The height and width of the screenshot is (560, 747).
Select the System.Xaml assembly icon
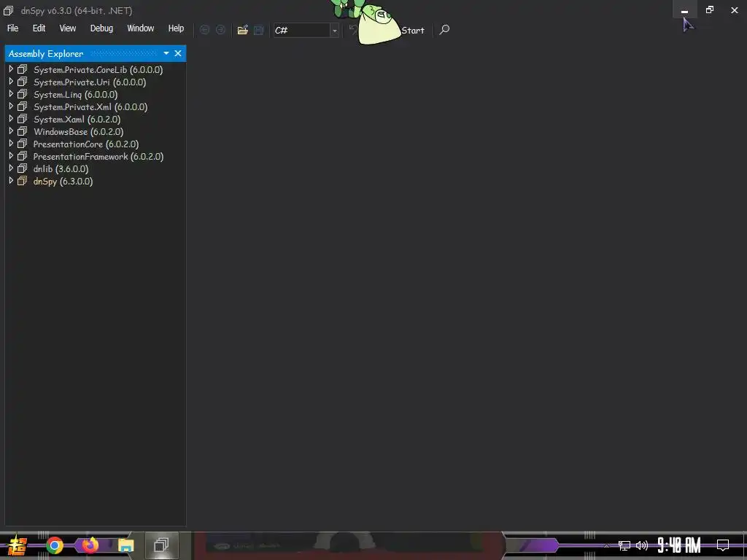point(23,119)
